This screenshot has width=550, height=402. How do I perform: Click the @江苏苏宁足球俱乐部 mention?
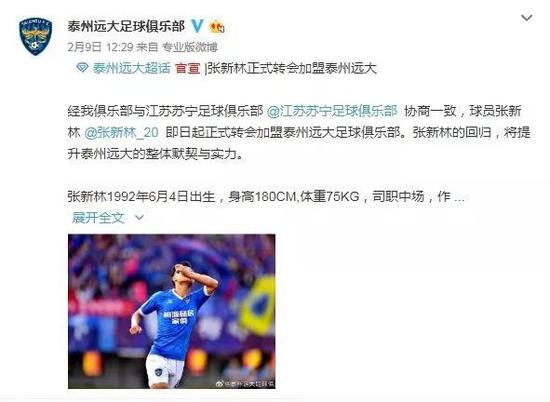point(332,111)
